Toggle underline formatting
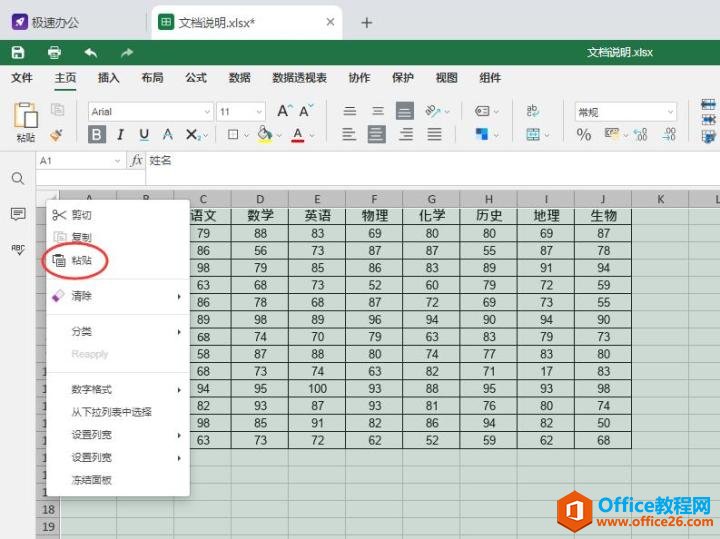 (x=144, y=135)
